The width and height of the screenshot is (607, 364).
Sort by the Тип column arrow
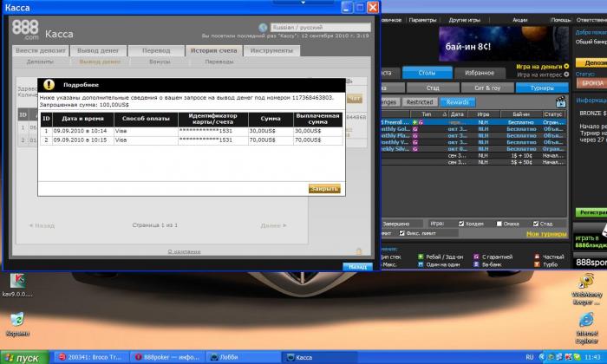(x=444, y=114)
